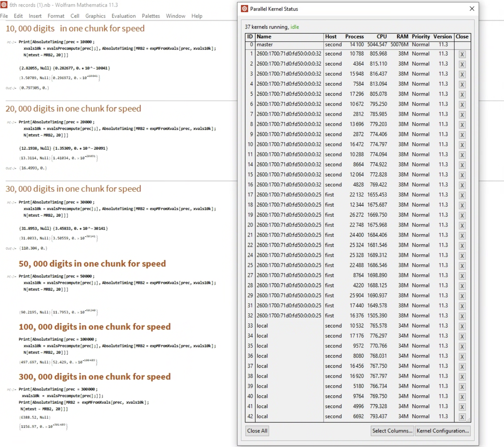Close kernel 25 with X icon

coord(462,266)
